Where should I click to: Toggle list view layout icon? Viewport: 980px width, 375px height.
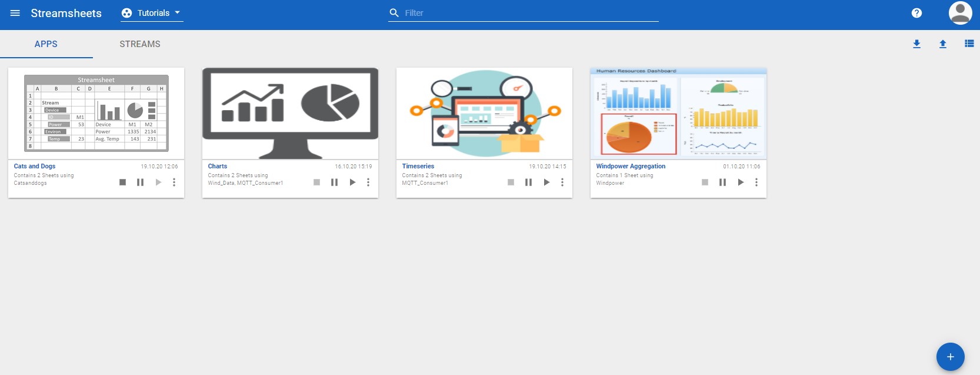[969, 44]
